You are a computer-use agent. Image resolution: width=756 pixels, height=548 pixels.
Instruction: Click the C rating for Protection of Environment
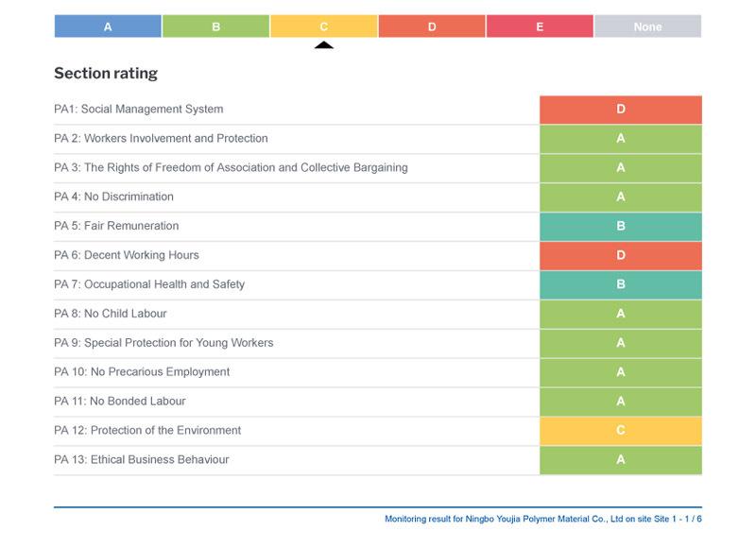click(x=621, y=431)
